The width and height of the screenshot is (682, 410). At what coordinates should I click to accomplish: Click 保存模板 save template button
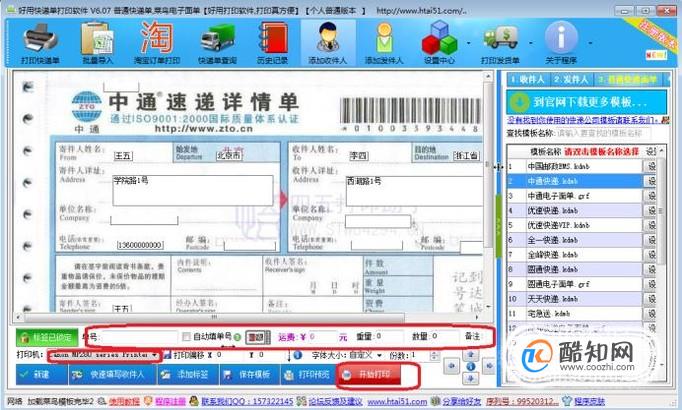point(249,374)
